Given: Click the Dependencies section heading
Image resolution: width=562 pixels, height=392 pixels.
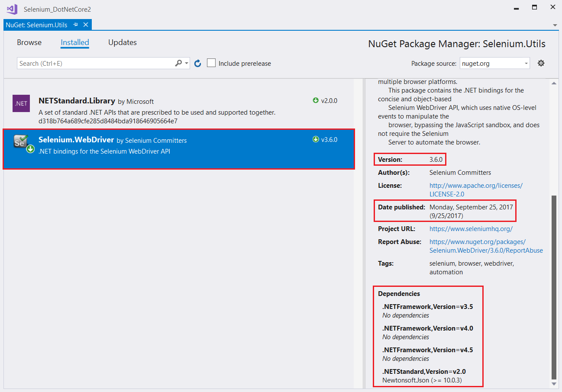Looking at the screenshot, I should coord(399,293).
